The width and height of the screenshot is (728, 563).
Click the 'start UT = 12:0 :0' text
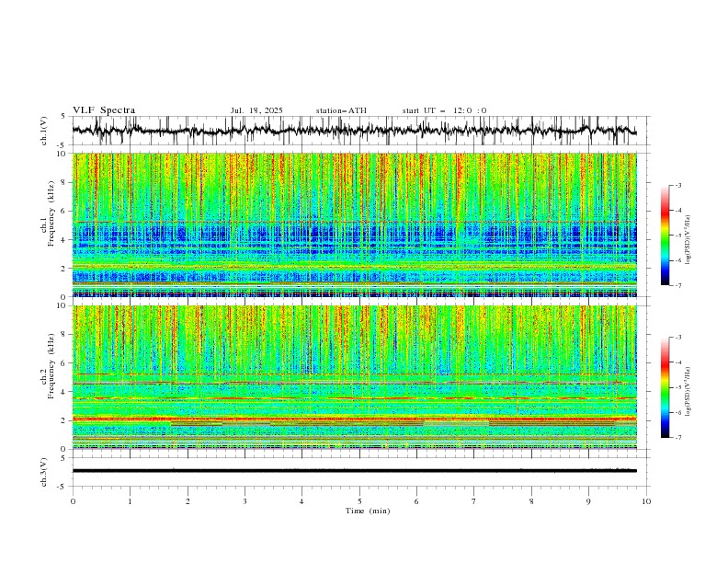pyautogui.click(x=444, y=110)
